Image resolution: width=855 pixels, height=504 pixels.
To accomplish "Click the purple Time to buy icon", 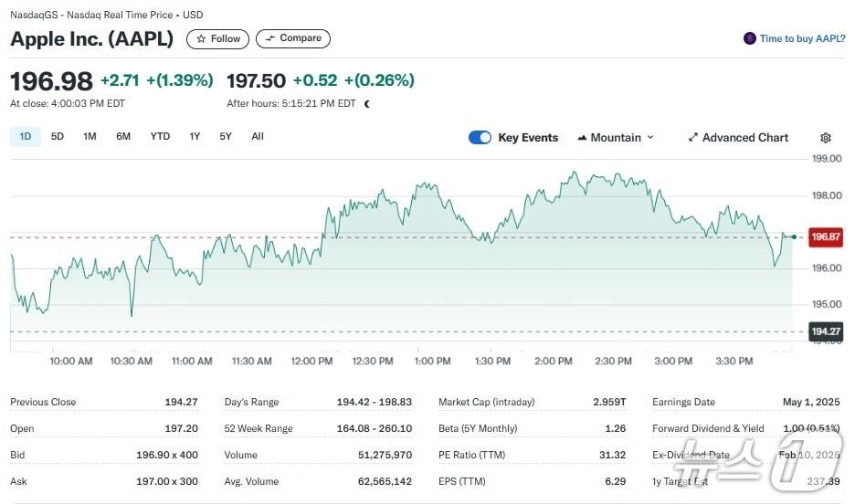I will tap(750, 38).
